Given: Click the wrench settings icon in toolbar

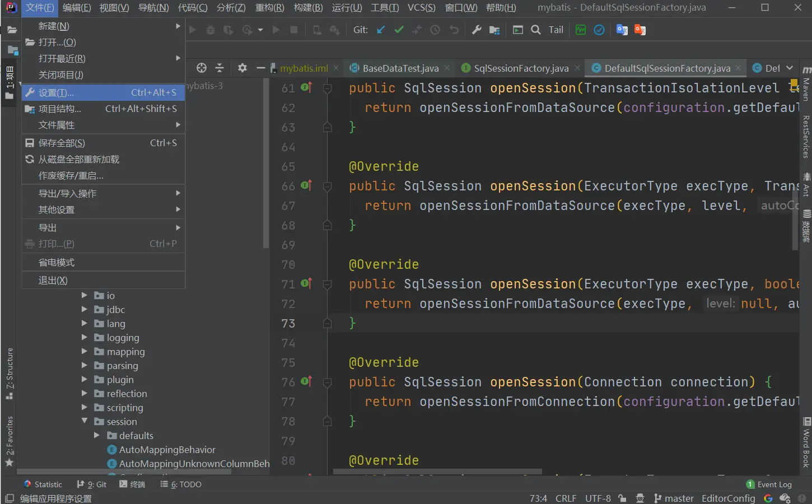Looking at the screenshot, I should pyautogui.click(x=477, y=30).
